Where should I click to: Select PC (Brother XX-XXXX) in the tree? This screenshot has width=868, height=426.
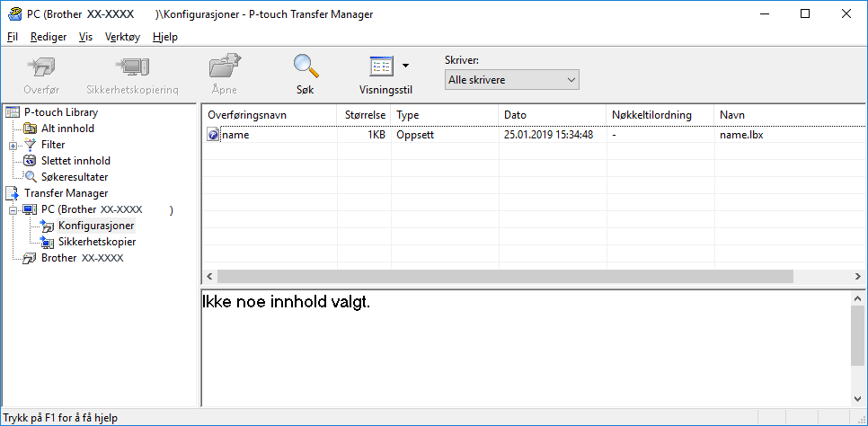point(106,209)
